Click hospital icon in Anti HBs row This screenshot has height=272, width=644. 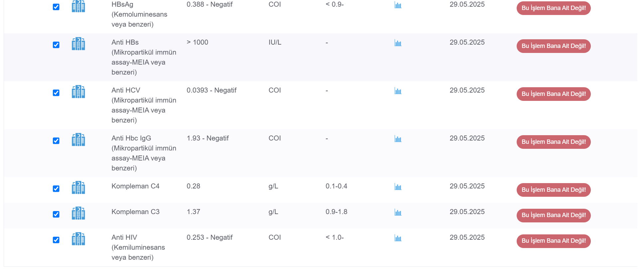coord(78,44)
